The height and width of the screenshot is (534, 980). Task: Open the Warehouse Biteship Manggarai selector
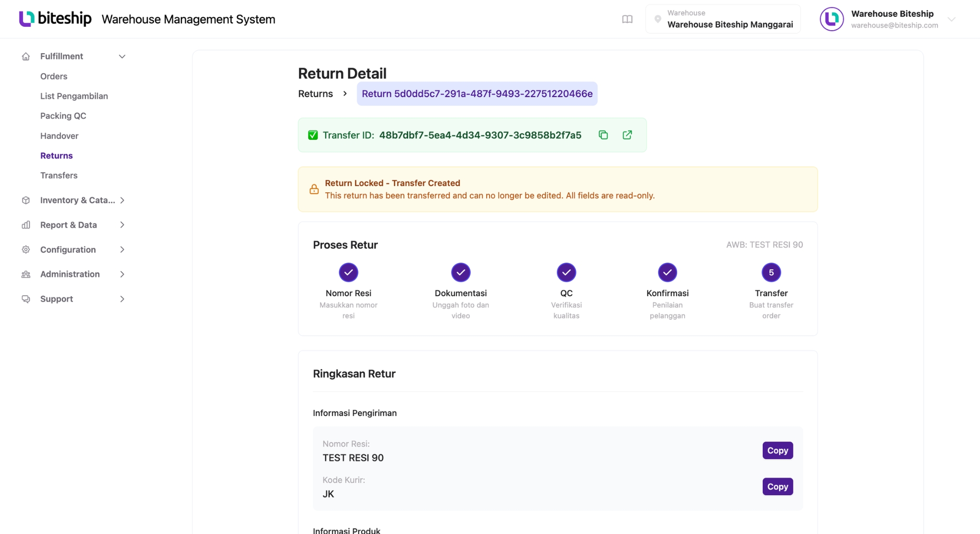[723, 19]
